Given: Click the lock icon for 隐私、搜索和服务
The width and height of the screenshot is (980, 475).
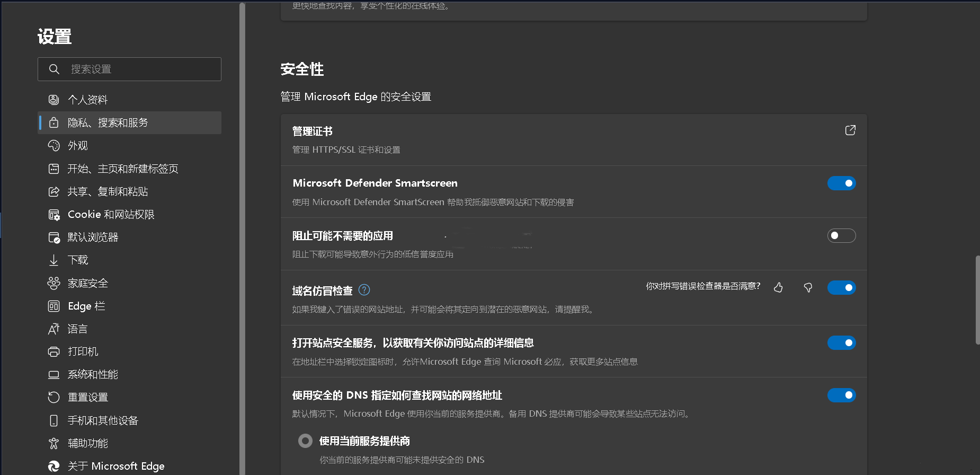Looking at the screenshot, I should [x=54, y=122].
